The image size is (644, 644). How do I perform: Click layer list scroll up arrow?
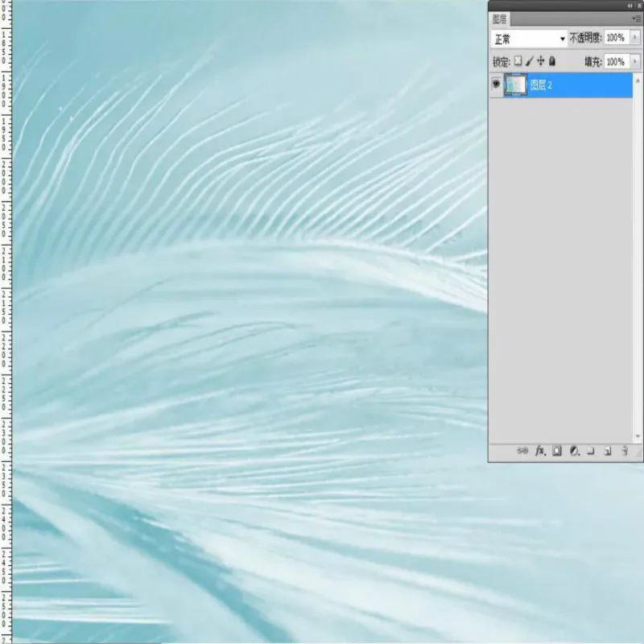point(638,81)
